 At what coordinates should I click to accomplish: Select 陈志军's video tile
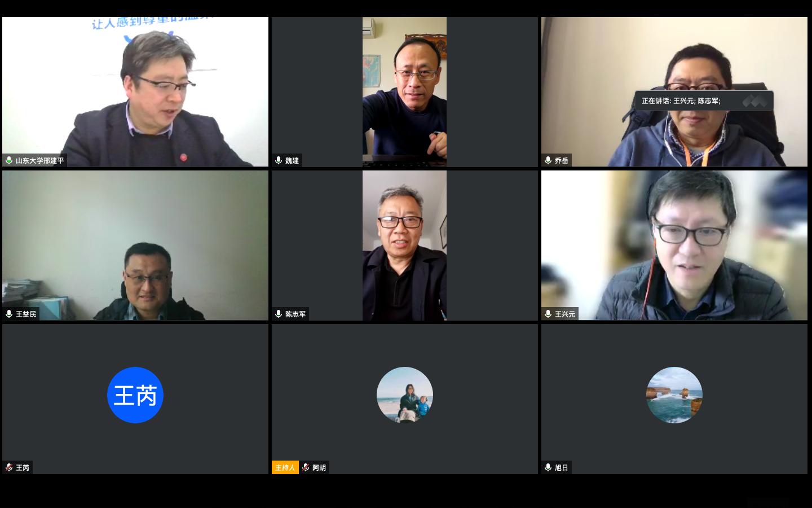pyautogui.click(x=405, y=246)
